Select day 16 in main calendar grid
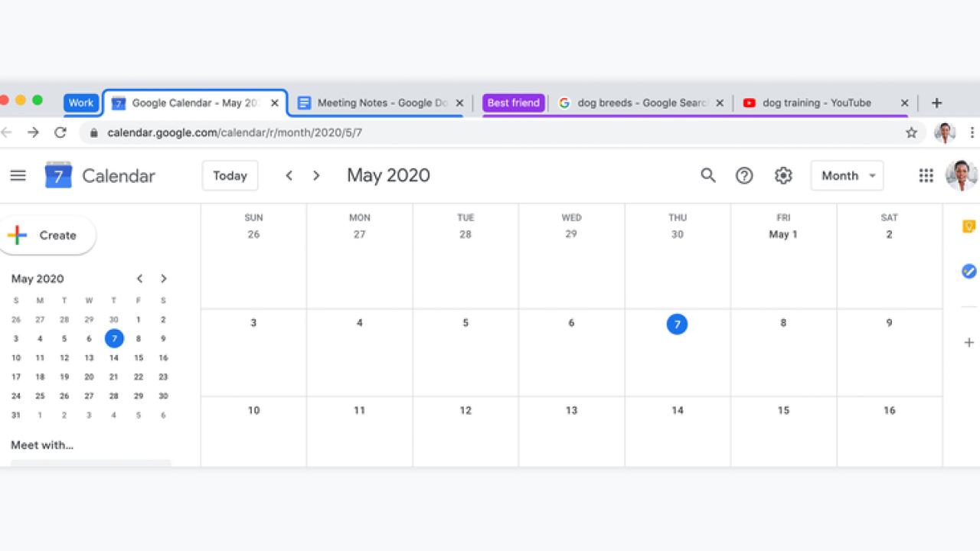This screenshot has width=980, height=551. pos(889,410)
